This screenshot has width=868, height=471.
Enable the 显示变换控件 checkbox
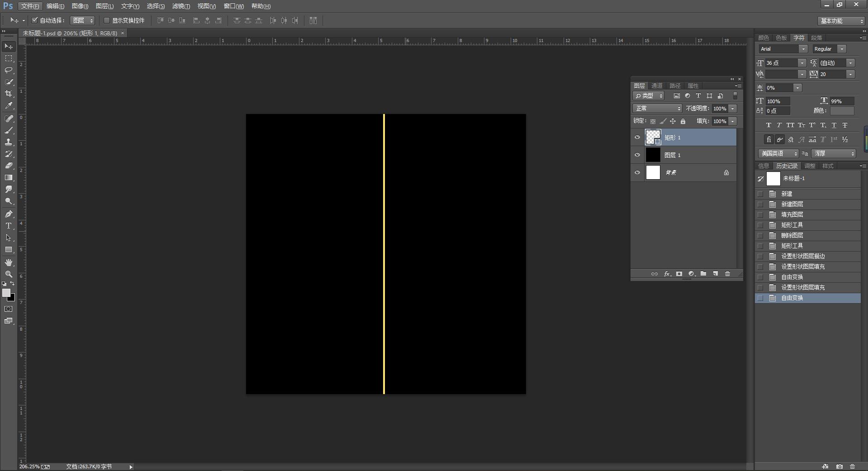click(107, 20)
